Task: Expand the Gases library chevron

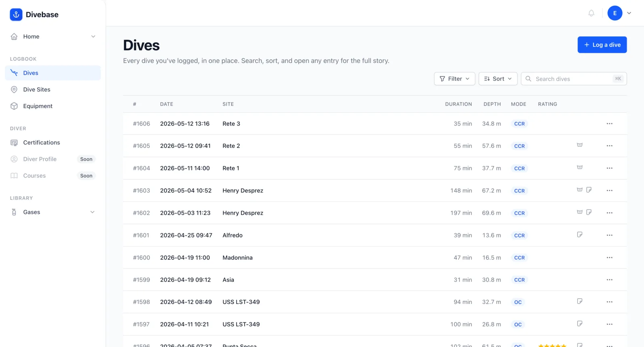Action: tap(93, 212)
